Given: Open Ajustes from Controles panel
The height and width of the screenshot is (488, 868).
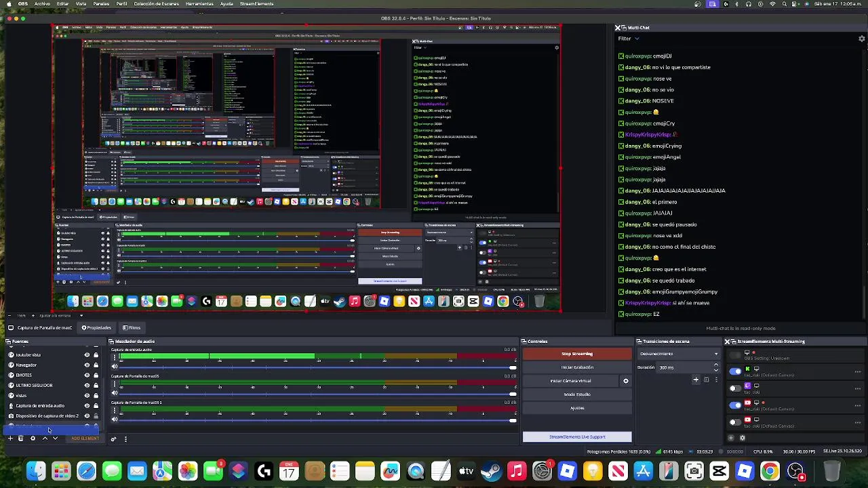Looking at the screenshot, I should coord(577,408).
